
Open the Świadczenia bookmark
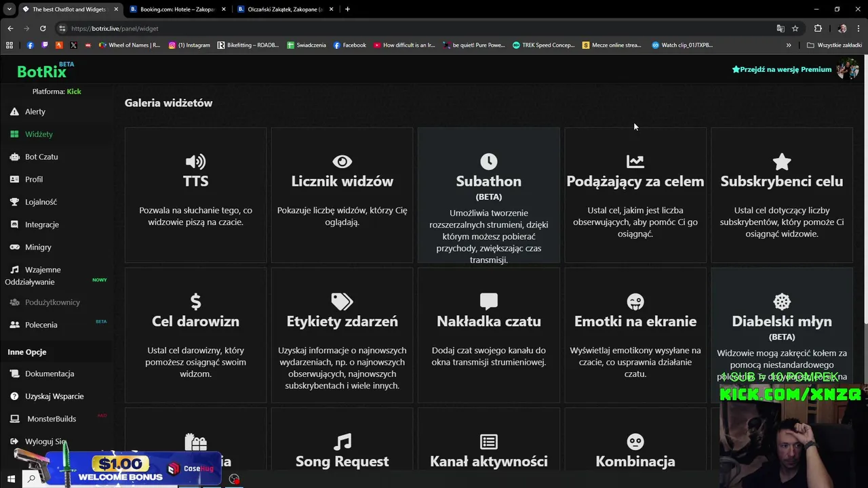[307, 45]
